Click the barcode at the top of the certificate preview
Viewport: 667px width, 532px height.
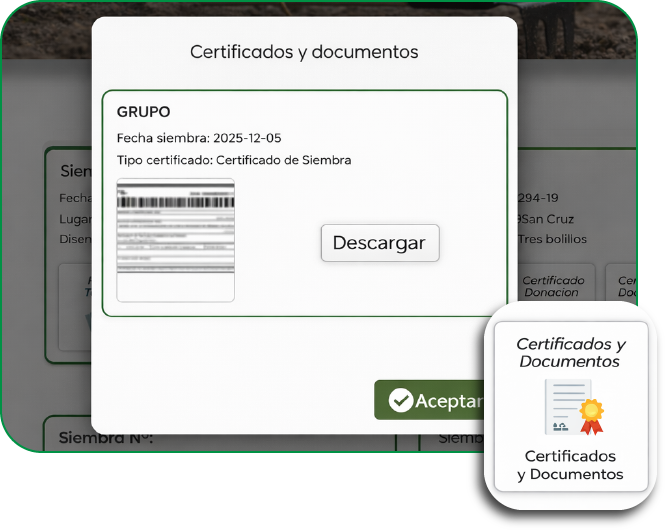pyautogui.click(x=176, y=201)
